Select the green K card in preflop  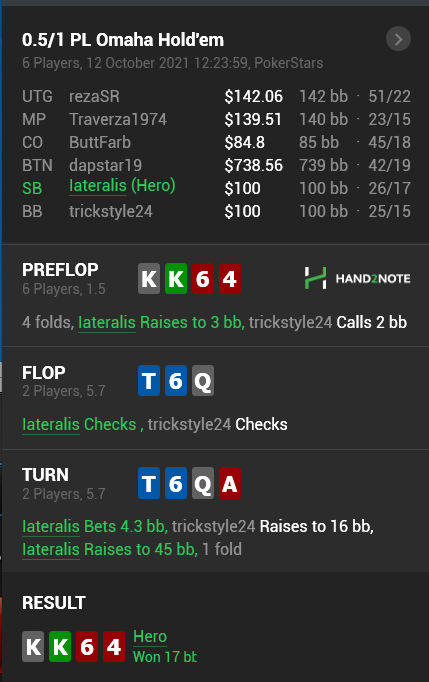click(176, 279)
